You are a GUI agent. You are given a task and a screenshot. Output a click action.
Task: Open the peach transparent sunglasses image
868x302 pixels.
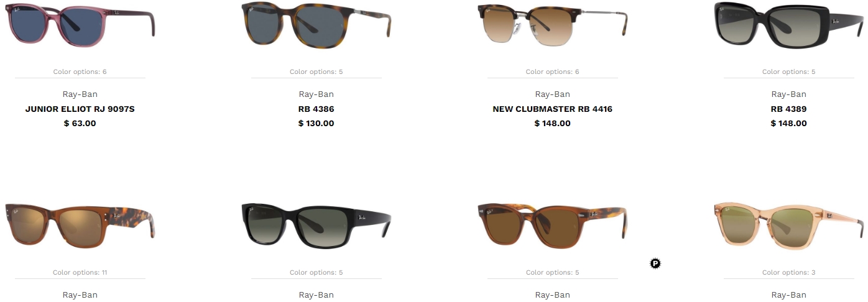click(789, 225)
